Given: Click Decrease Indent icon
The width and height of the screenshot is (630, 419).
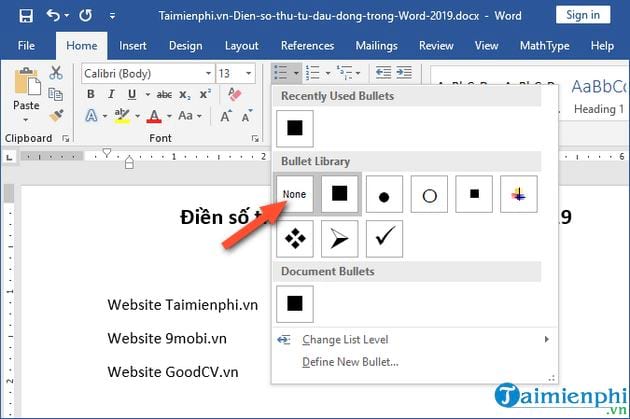Looking at the screenshot, I should 383,73.
